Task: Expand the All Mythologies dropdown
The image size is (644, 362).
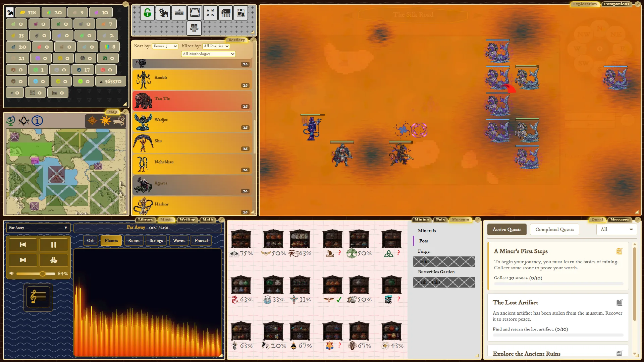Action: tap(208, 54)
